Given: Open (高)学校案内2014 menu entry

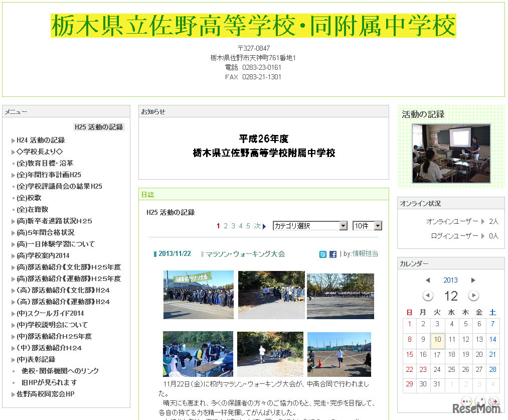Looking at the screenshot, I should [43, 256].
